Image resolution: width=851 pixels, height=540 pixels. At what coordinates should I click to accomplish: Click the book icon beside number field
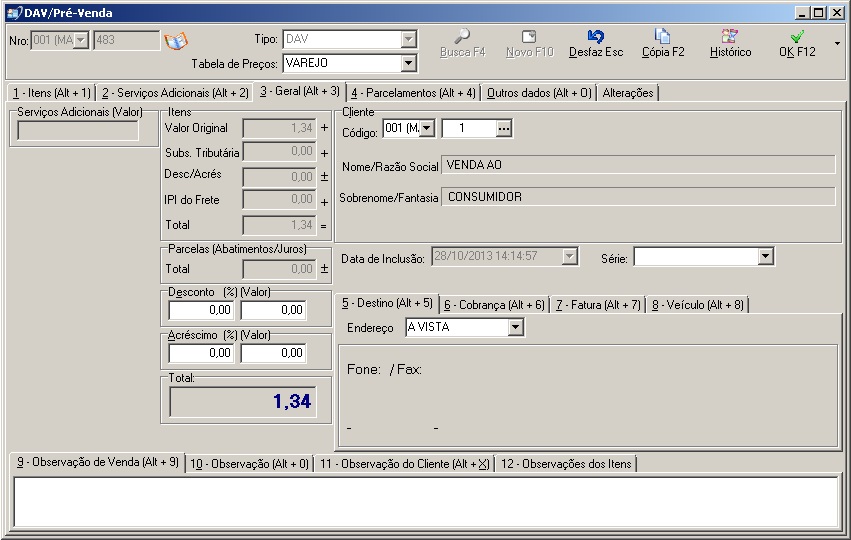pos(176,41)
